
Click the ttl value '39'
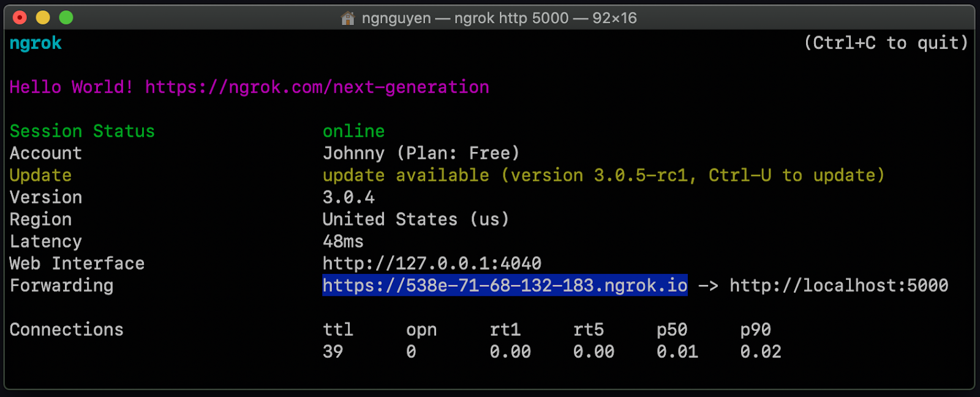coord(333,352)
